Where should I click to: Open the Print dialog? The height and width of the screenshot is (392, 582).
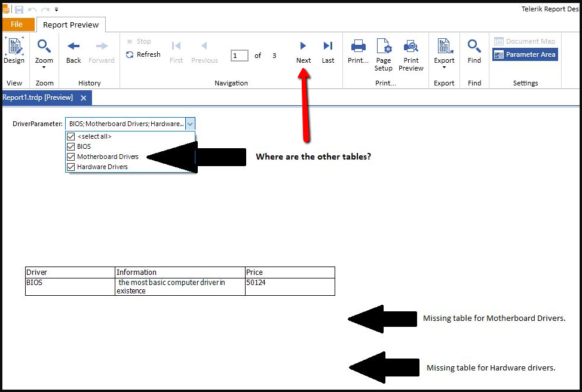pyautogui.click(x=358, y=52)
